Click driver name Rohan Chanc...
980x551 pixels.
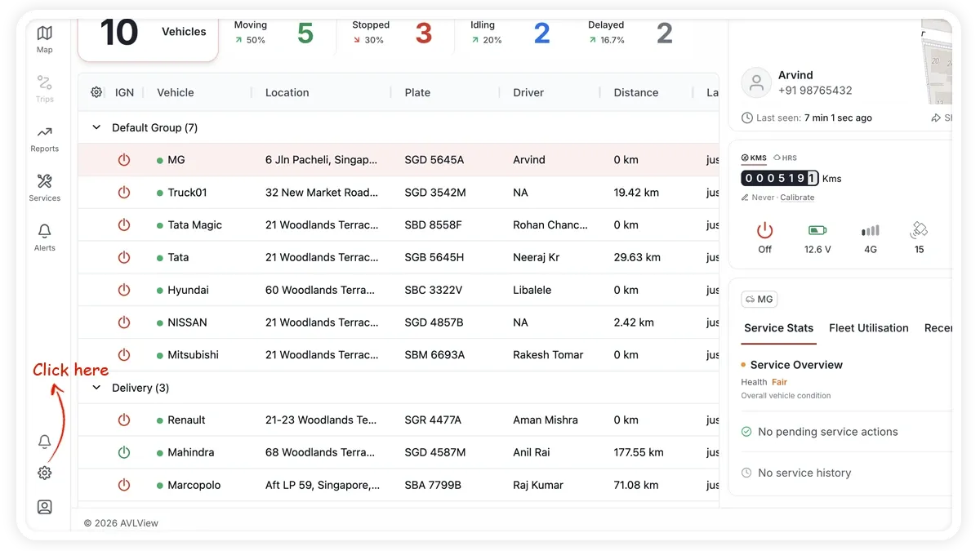point(550,224)
